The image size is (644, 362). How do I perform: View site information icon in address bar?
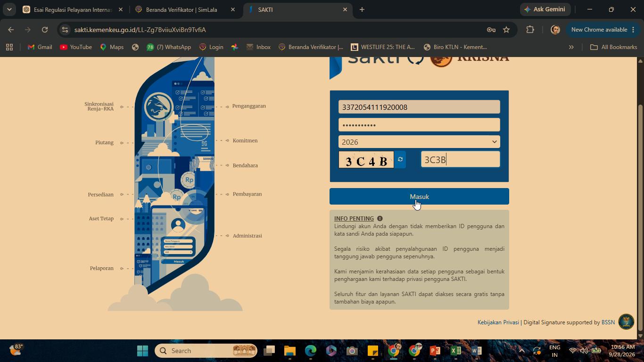[65, 30]
